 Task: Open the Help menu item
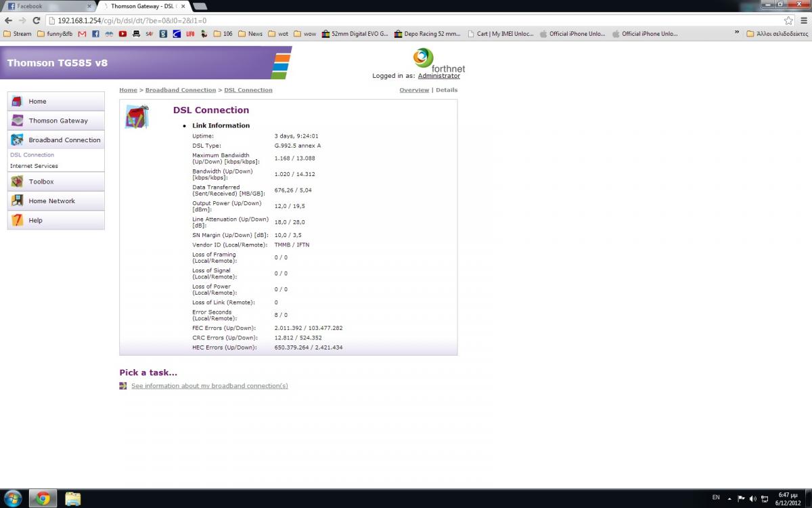tap(56, 220)
